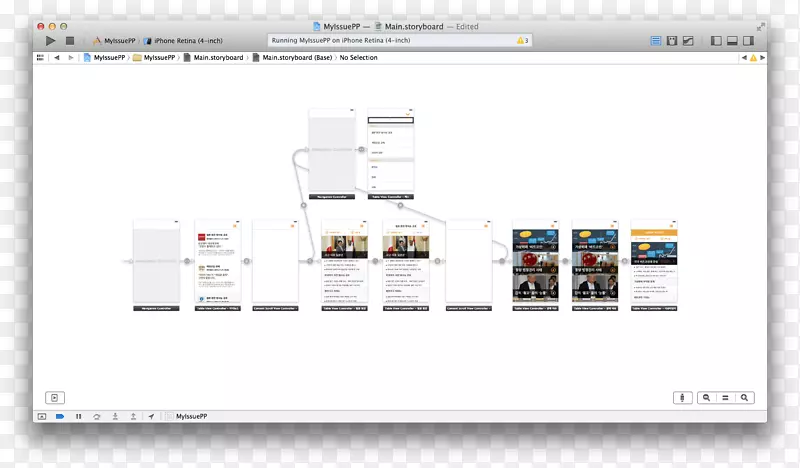Zoom in the storyboard canvas
The width and height of the screenshot is (800, 468).
[x=744, y=398]
